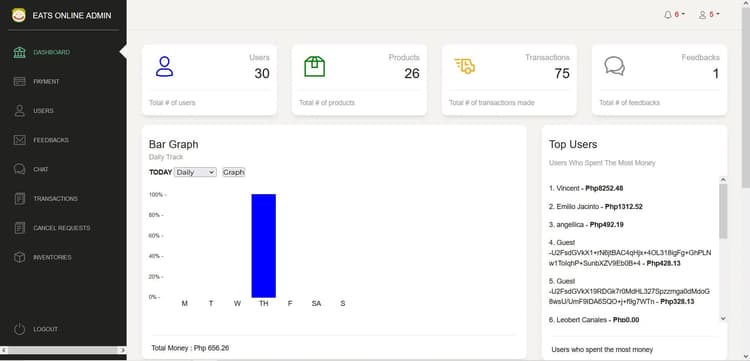Click the Transactions count 75
The image size is (750, 361).
point(562,74)
